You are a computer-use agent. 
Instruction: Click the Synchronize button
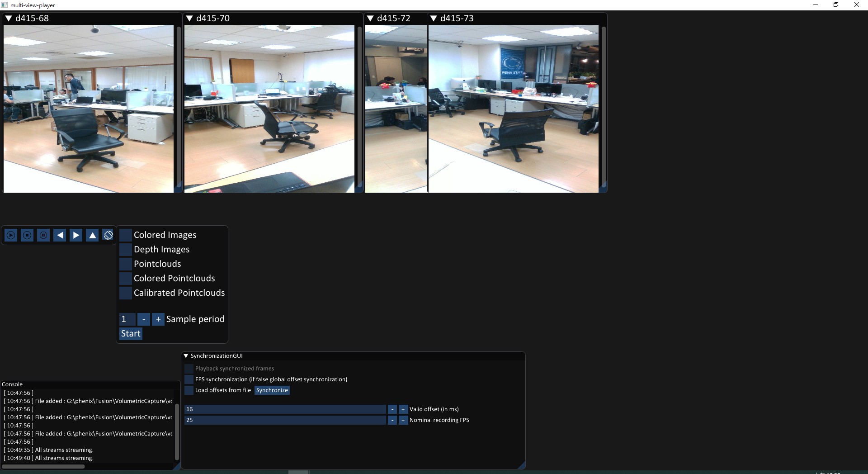coord(271,390)
